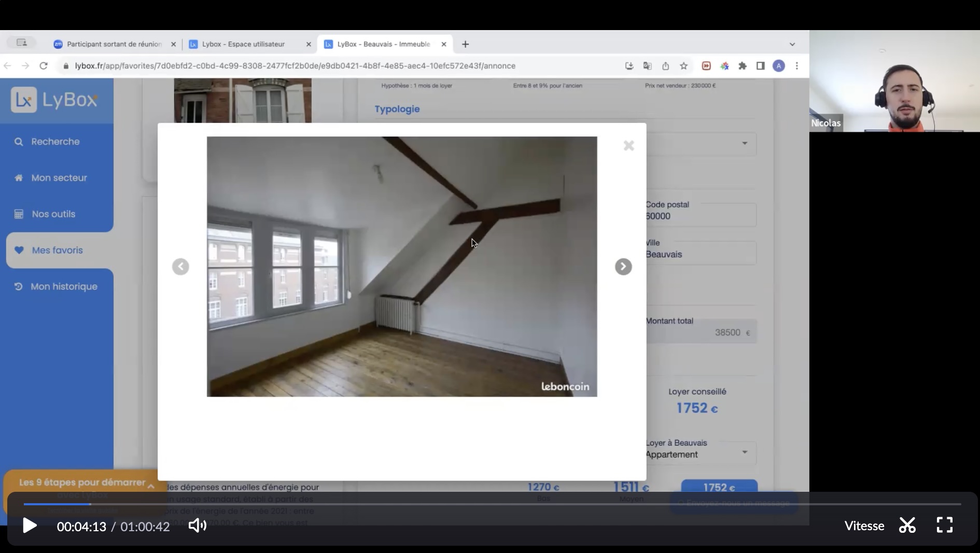The image size is (980, 553).
Task: Open Recherche in the sidebar
Action: pos(55,142)
